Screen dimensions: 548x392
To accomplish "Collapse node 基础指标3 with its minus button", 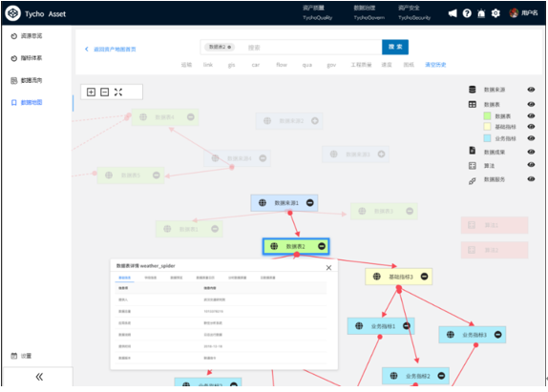I will click(x=424, y=277).
